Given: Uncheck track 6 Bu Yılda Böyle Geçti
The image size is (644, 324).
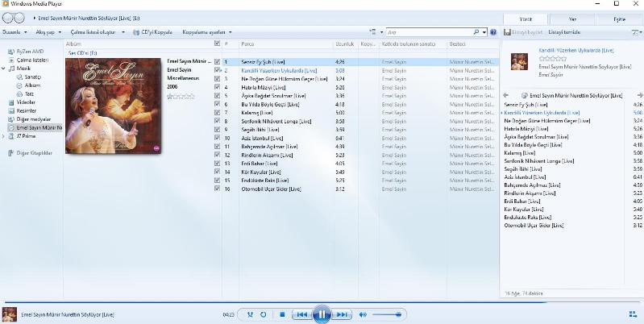Looking at the screenshot, I should coord(218,104).
